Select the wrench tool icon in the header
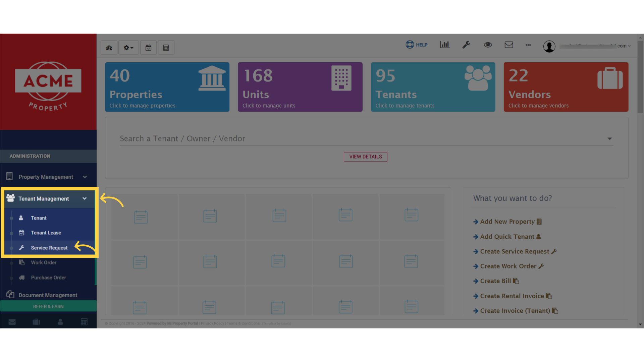This screenshot has width=644, height=362. tap(467, 45)
